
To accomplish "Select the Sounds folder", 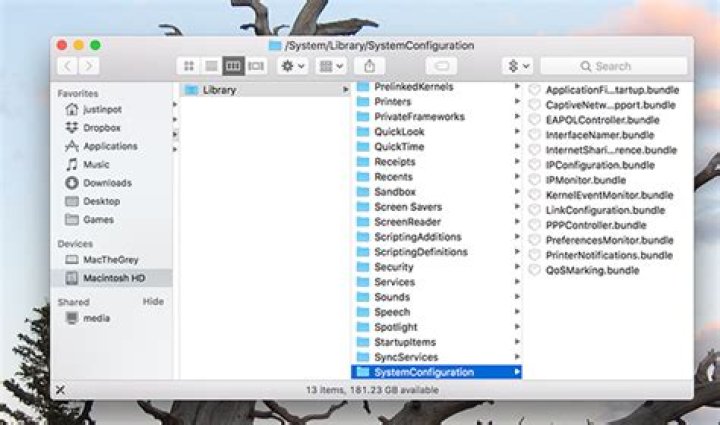I will [x=439, y=297].
